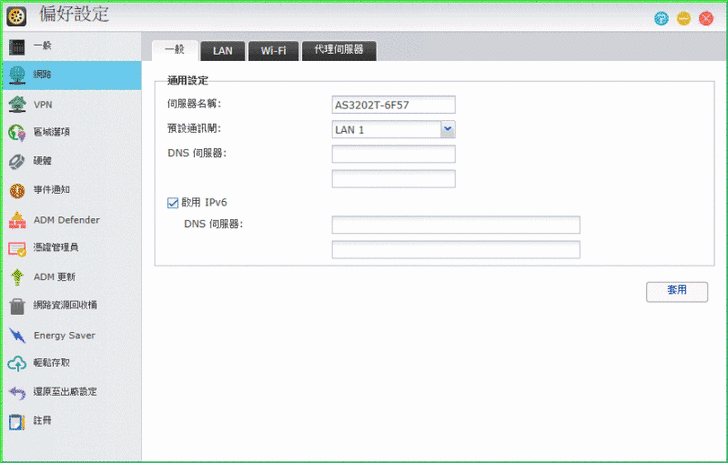This screenshot has height=463, width=728.
Task: Open the General (一般) settings icon in sidebar
Action: [17, 46]
